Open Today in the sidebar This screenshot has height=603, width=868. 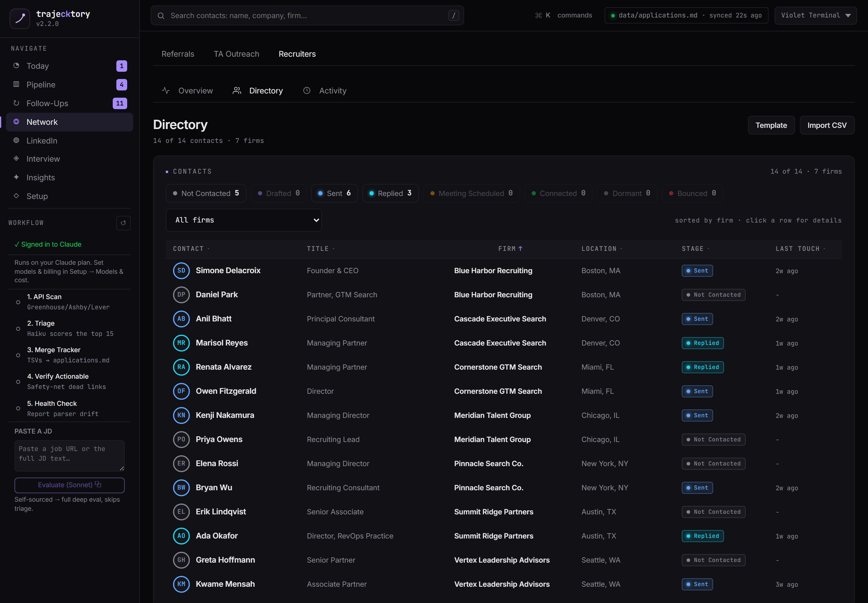click(x=70, y=66)
